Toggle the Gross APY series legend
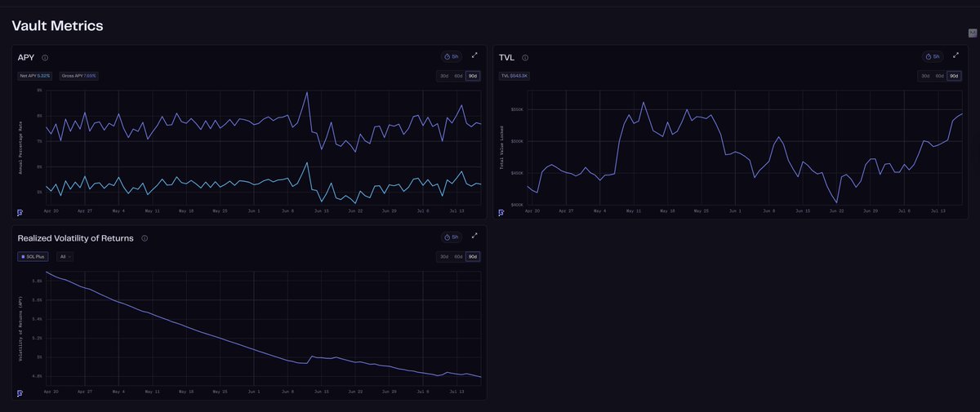This screenshot has height=412, width=980. coord(79,76)
